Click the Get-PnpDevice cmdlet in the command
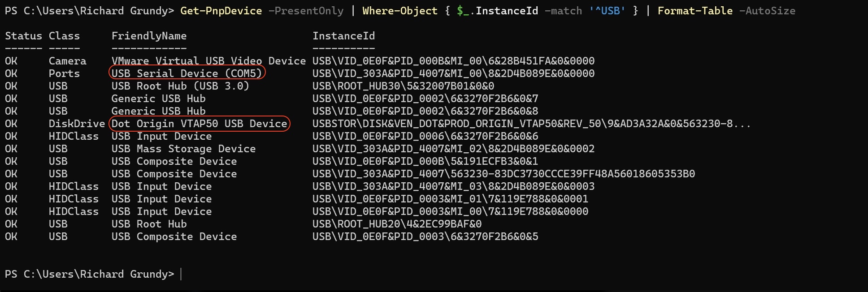Image resolution: width=868 pixels, height=292 pixels. pyautogui.click(x=221, y=11)
